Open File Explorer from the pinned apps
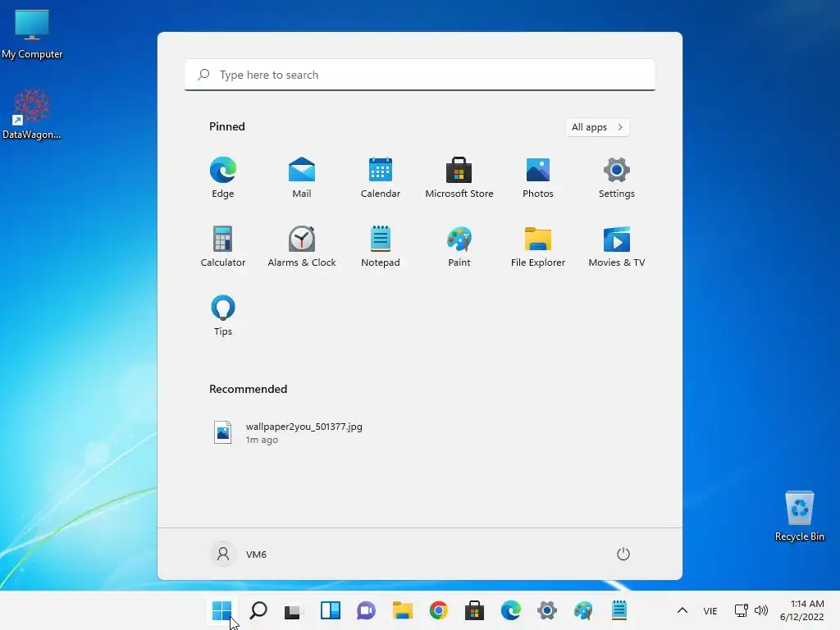Viewport: 840px width, 630px height. pyautogui.click(x=538, y=246)
